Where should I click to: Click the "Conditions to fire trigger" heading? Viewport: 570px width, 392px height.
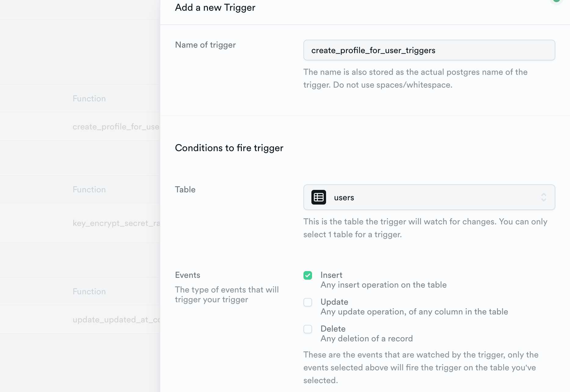(x=229, y=148)
